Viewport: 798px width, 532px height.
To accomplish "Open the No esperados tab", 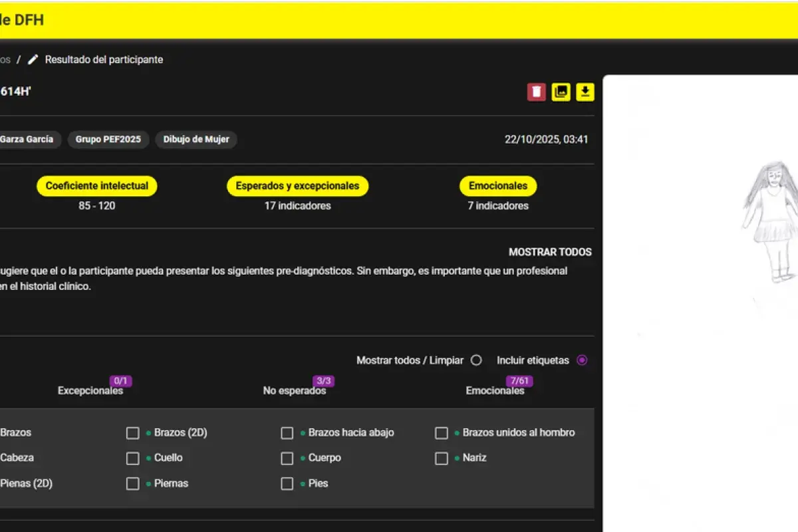I will (x=295, y=390).
